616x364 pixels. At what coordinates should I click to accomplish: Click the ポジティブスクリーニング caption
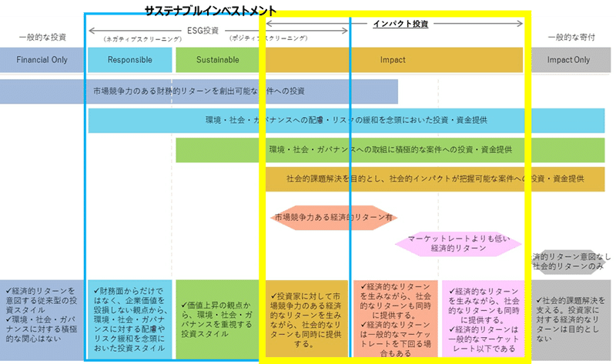(268, 38)
